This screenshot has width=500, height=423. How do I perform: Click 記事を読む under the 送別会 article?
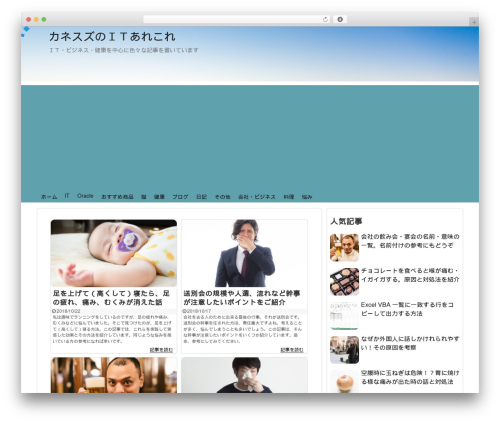[x=292, y=350]
